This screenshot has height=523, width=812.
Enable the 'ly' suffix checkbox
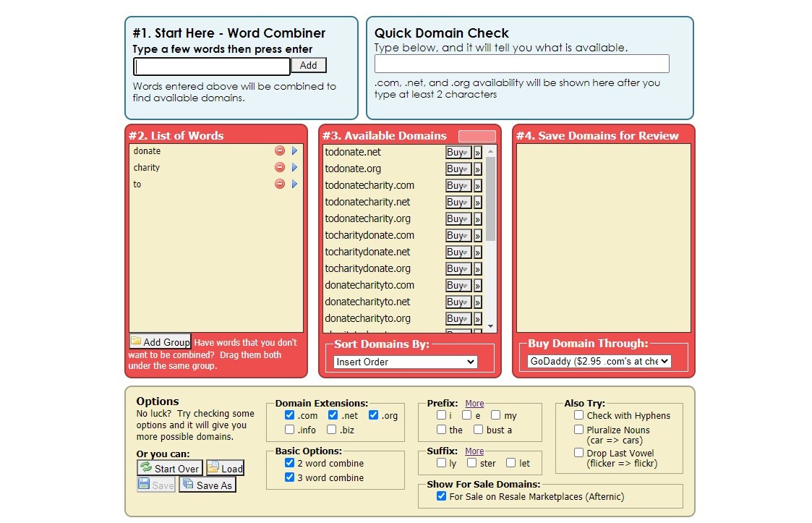441,463
